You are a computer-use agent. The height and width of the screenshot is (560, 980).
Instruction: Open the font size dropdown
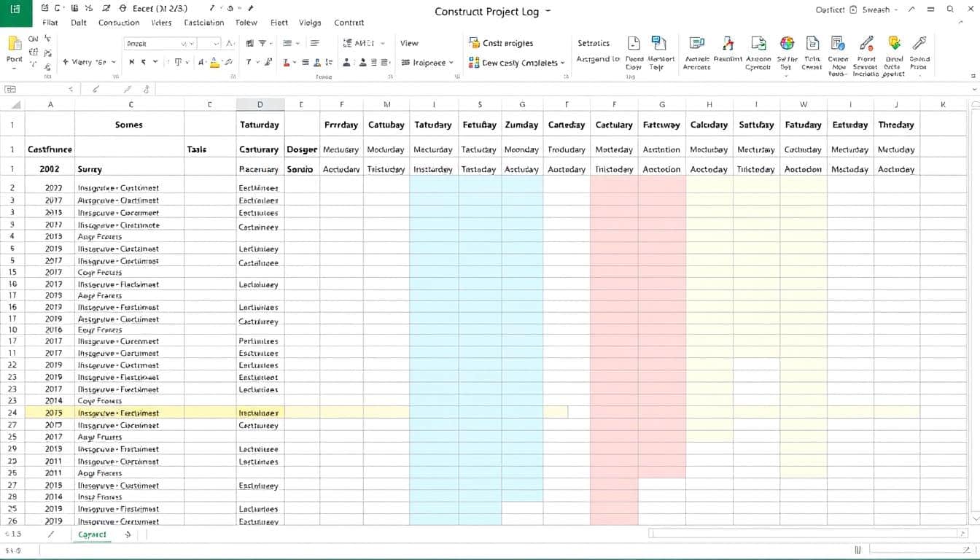coord(216,44)
